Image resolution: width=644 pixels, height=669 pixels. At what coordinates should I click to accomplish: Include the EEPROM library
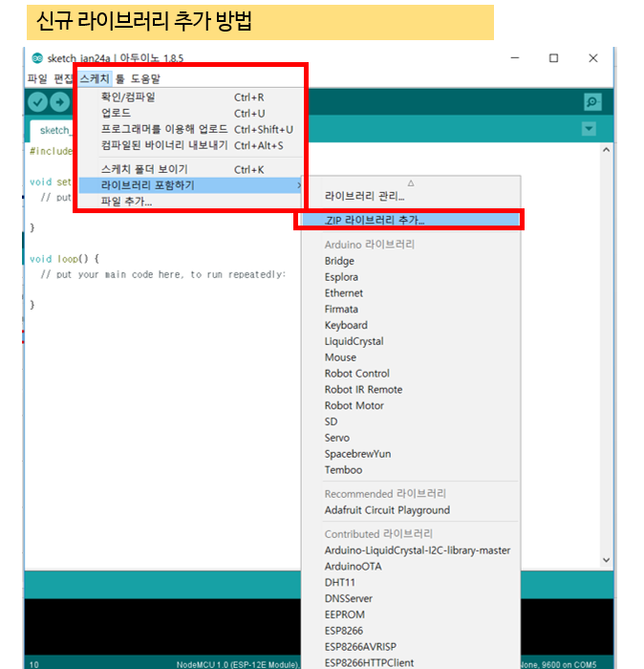(x=411, y=615)
